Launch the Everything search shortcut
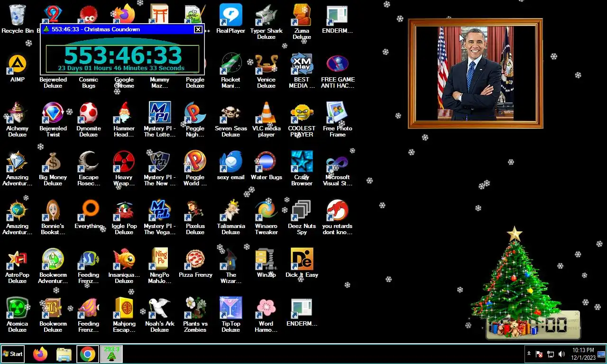Image resolution: width=607 pixels, height=364 pixels. (x=89, y=214)
